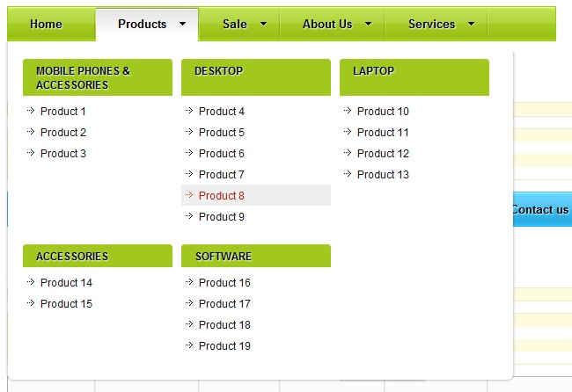Click the arrow icon beside Product 13
The height and width of the screenshot is (392, 572).
[x=348, y=174]
